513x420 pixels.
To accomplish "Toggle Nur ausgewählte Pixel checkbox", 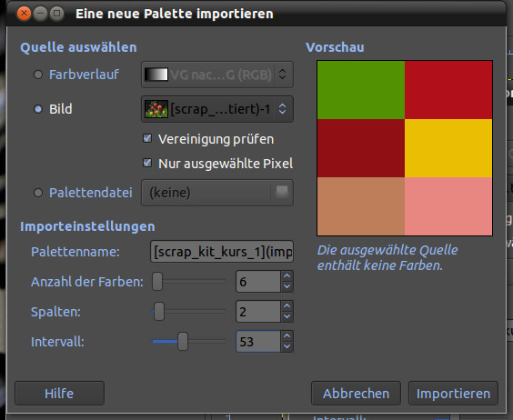I will [x=147, y=163].
